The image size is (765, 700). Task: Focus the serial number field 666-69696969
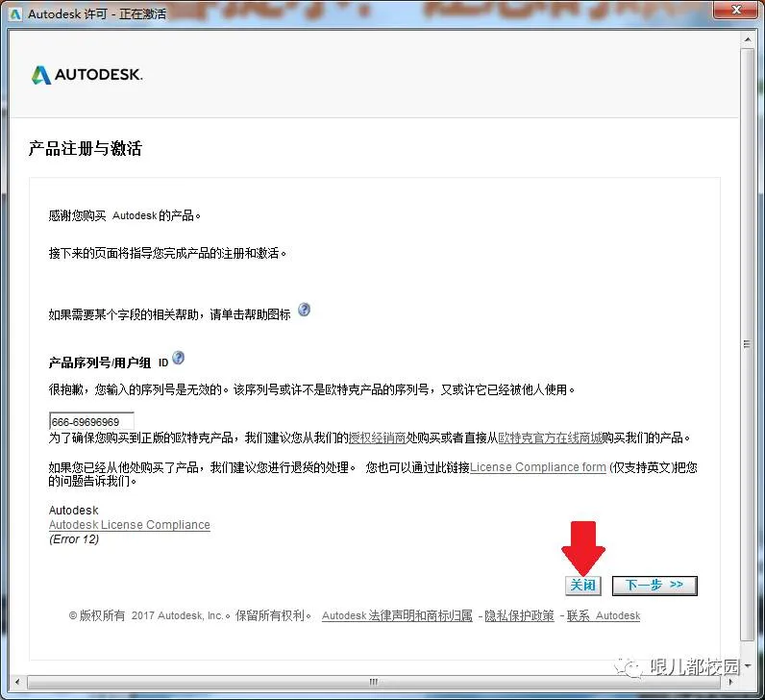[x=91, y=422]
